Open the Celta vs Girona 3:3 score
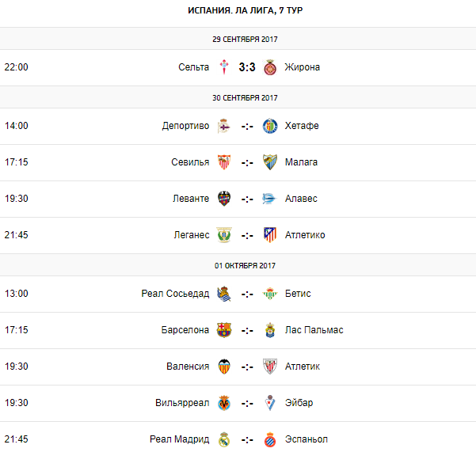 click(x=247, y=67)
